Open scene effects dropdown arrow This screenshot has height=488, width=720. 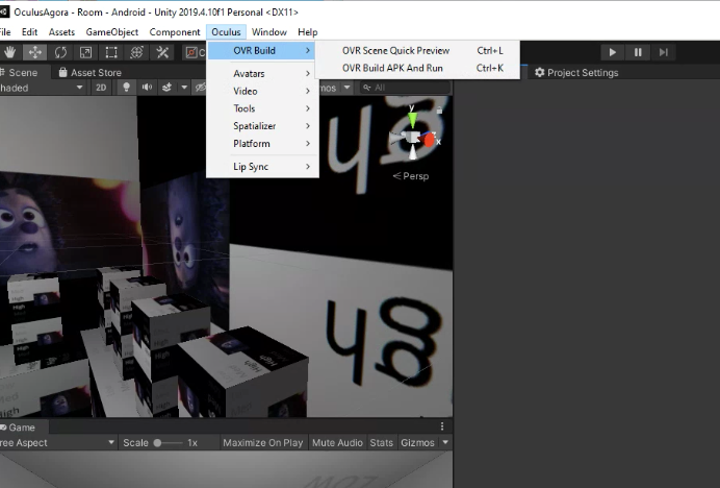click(184, 88)
